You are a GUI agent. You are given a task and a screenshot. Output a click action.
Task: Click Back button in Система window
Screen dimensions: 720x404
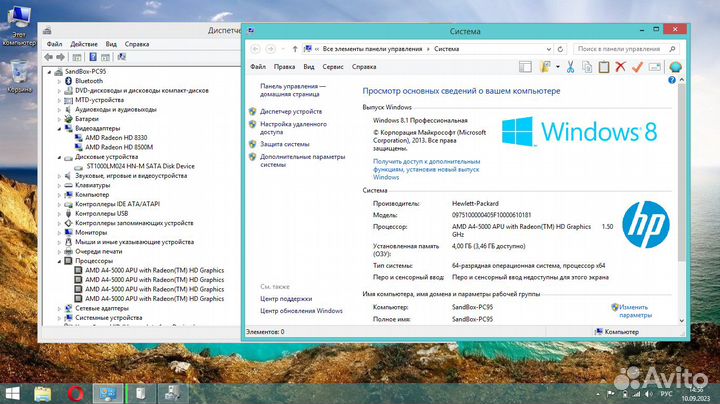256,49
